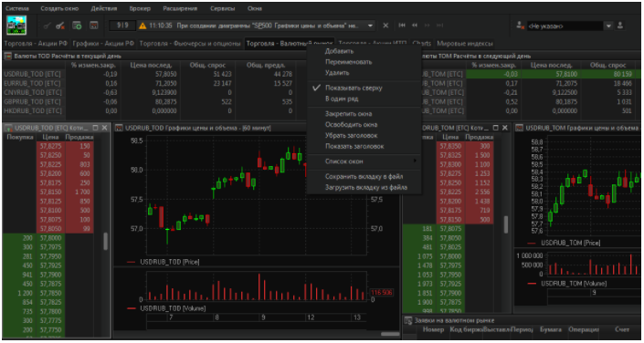Expand the 'Список окон' submenu
The height and width of the screenshot is (343, 644).
pyautogui.click(x=364, y=161)
